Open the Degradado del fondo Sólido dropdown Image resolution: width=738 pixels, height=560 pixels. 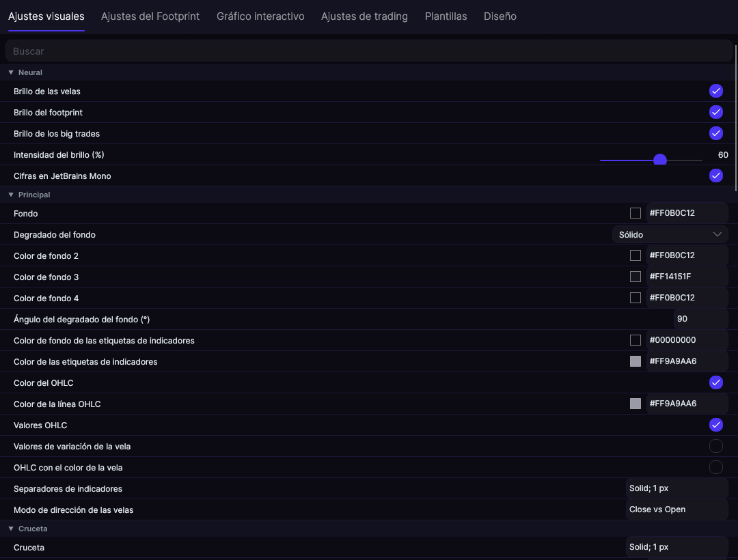(670, 235)
